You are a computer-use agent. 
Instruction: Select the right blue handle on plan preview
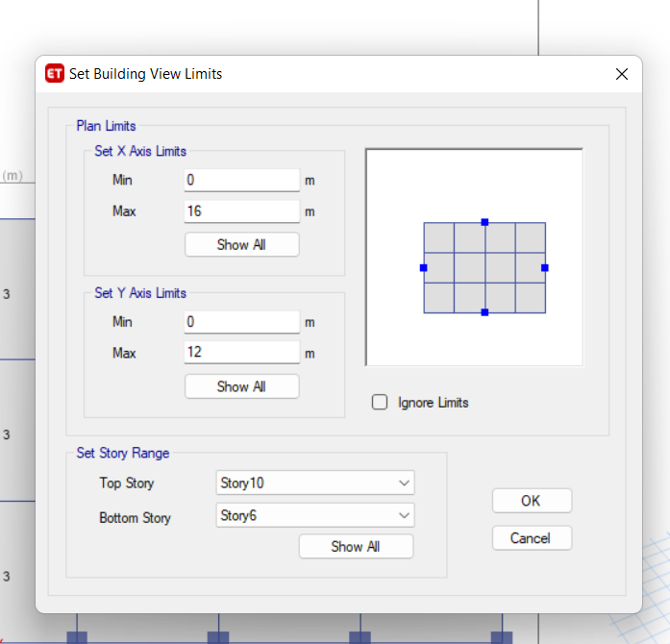[x=545, y=268]
